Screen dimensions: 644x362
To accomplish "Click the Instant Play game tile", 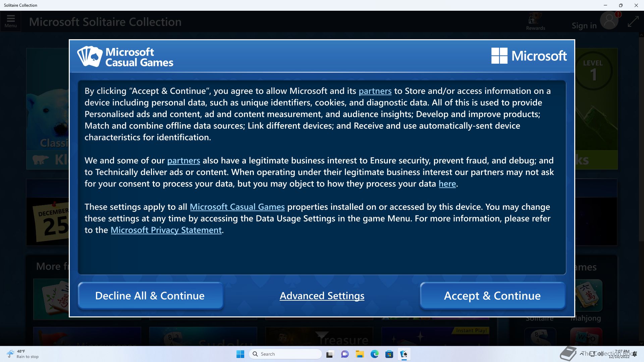I will coord(435,336).
